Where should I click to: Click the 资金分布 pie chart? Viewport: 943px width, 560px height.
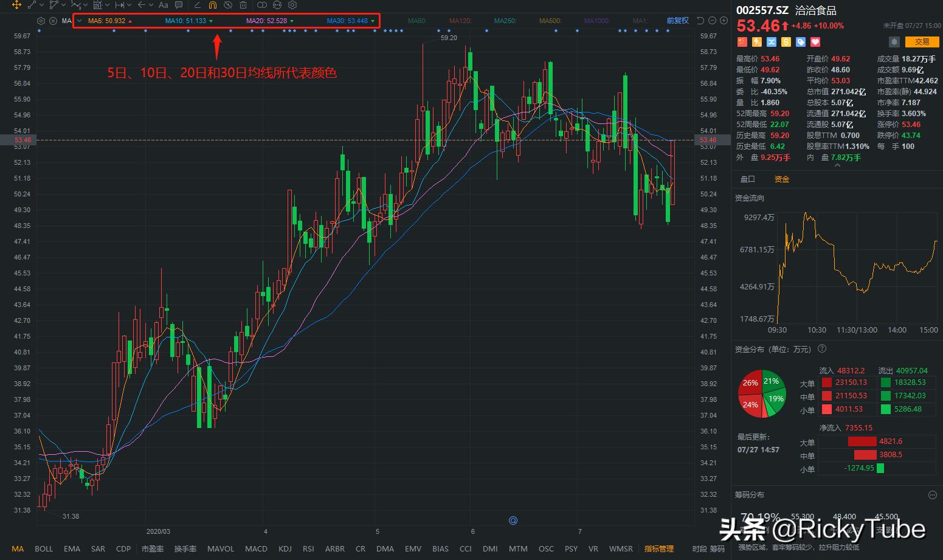[x=762, y=393]
